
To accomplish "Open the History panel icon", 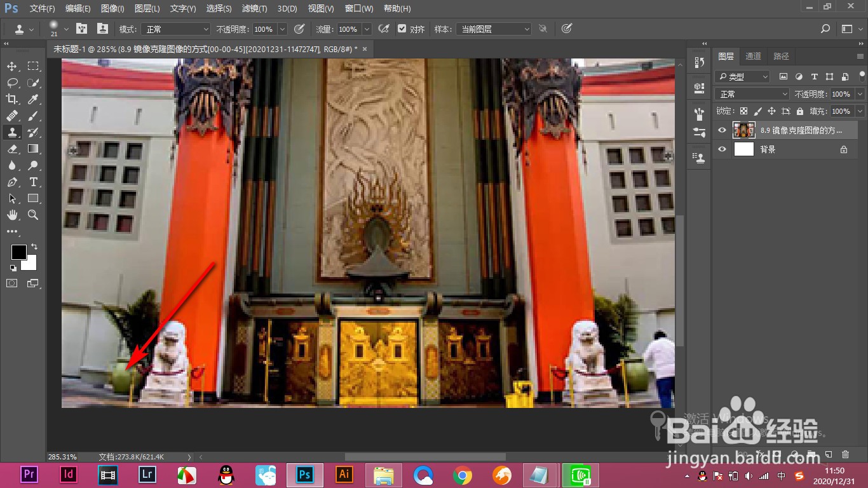I will [x=700, y=62].
